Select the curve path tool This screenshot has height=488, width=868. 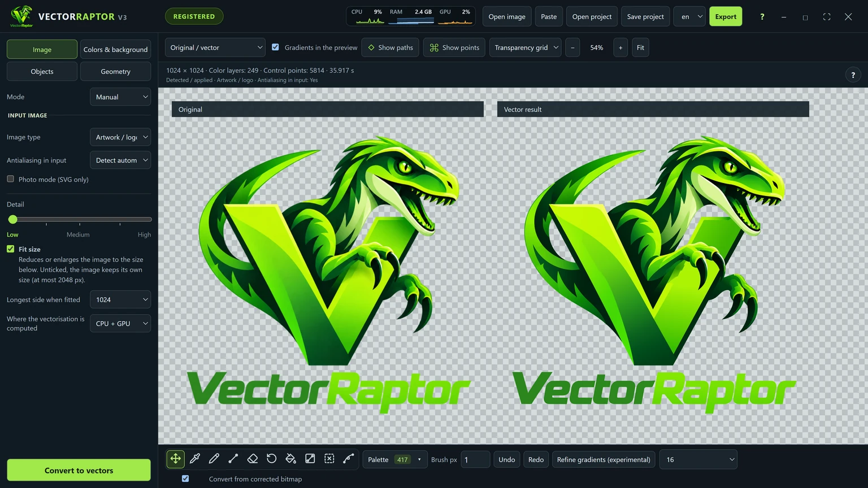(349, 459)
